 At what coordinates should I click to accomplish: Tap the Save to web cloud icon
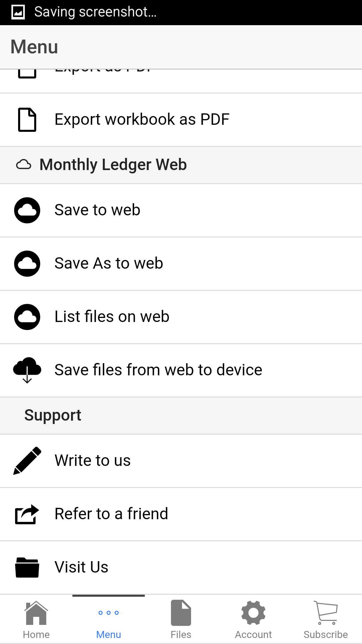point(27,210)
